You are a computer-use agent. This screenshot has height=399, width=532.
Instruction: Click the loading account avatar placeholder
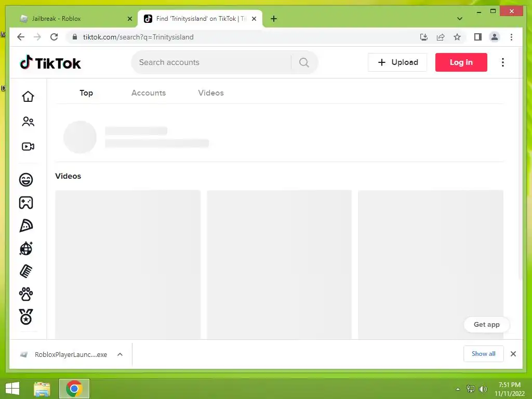point(80,137)
